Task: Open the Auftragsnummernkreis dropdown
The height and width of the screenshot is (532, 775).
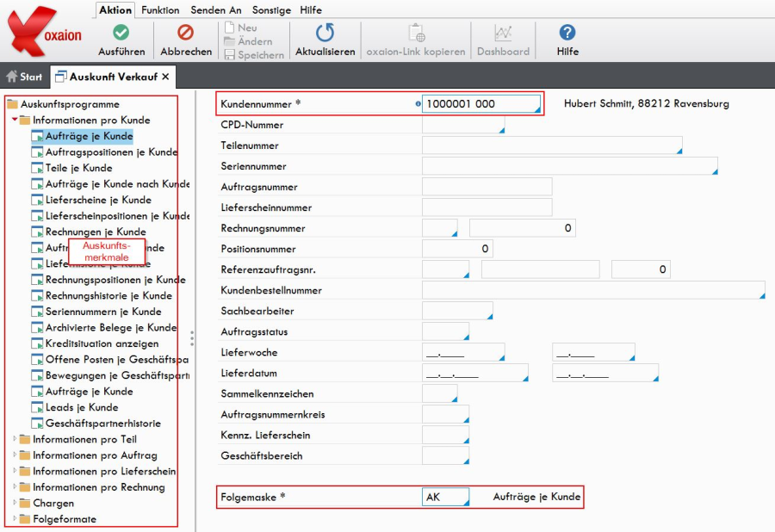Action: click(x=466, y=420)
